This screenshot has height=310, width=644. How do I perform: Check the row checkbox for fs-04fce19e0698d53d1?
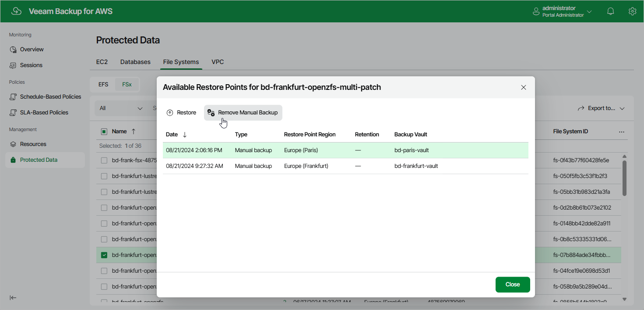pos(104,271)
